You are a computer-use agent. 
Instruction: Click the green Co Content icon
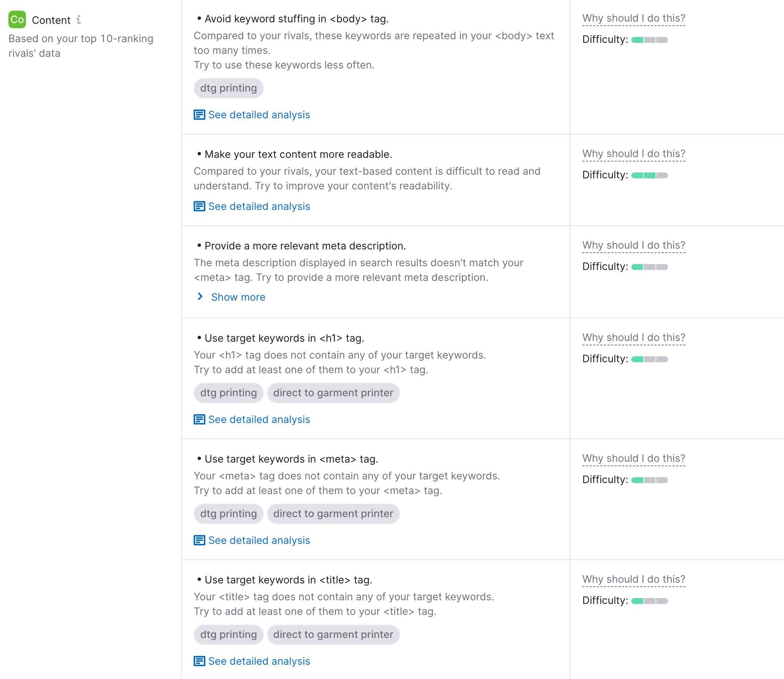(x=17, y=20)
